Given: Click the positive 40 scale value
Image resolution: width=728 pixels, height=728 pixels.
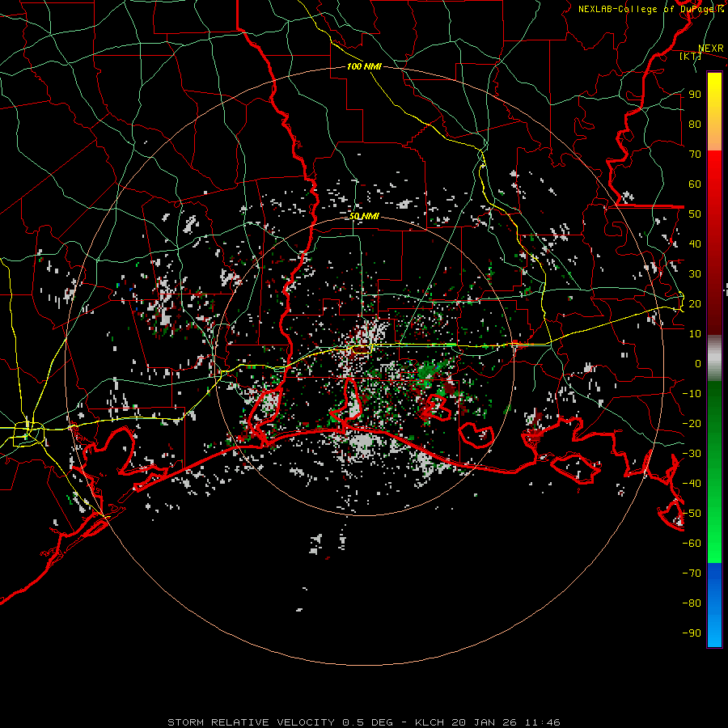Looking at the screenshot, I should pos(695,243).
